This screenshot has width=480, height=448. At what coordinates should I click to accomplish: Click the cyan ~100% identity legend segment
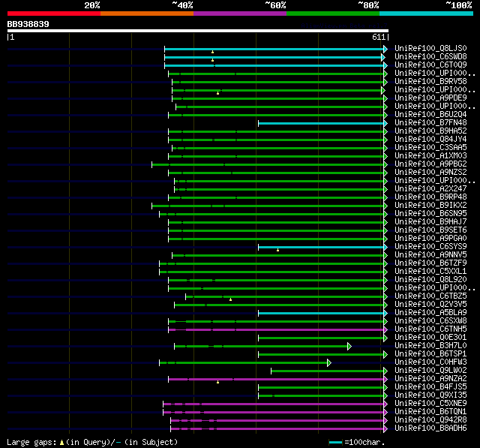coord(427,14)
